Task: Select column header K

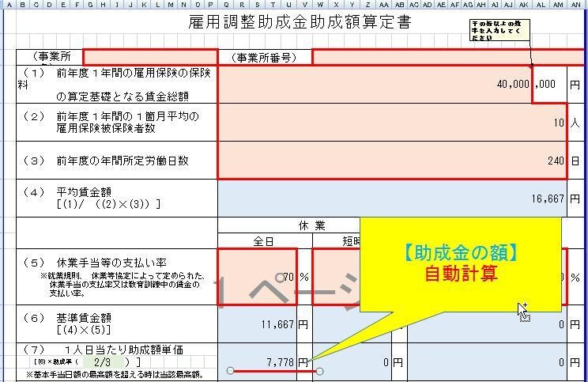Action: click(x=144, y=5)
